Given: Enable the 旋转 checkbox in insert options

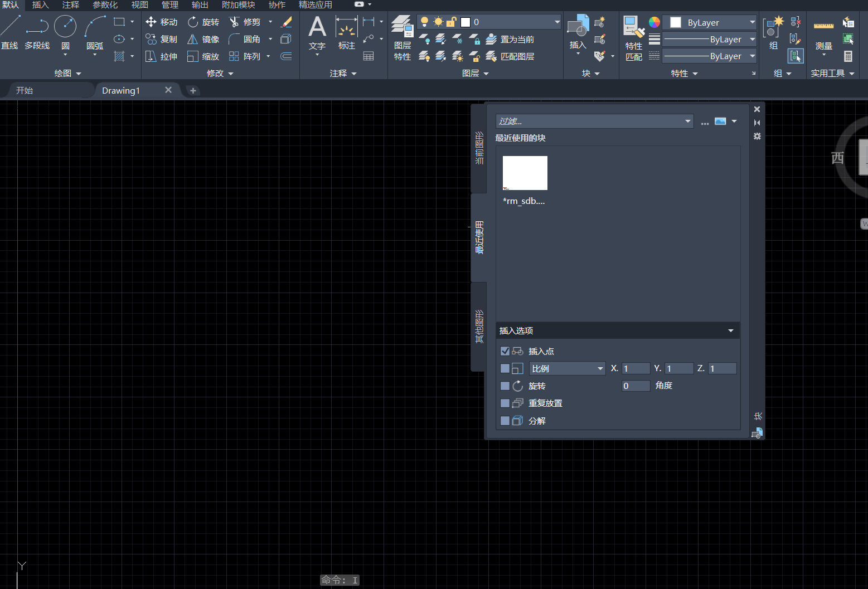Looking at the screenshot, I should (505, 386).
